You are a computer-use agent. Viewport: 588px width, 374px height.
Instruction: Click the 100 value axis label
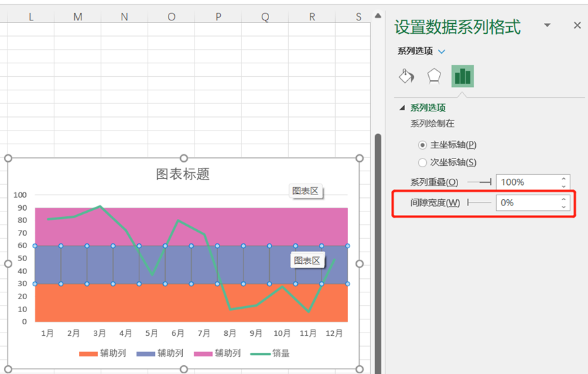(20, 195)
